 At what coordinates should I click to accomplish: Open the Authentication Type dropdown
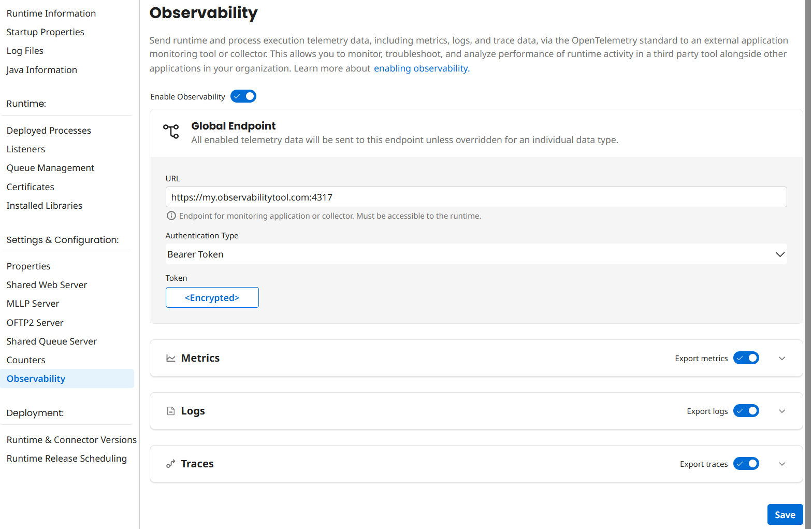[x=476, y=254]
